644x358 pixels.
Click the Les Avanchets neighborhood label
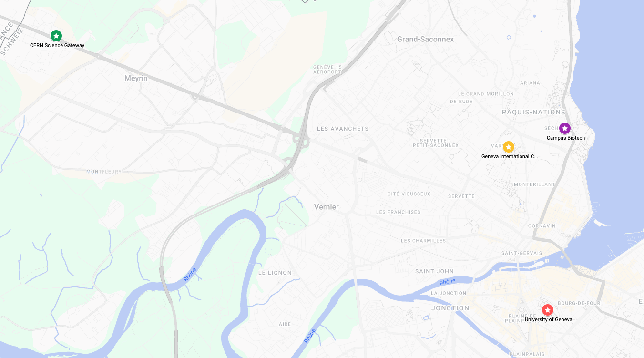tap(343, 129)
